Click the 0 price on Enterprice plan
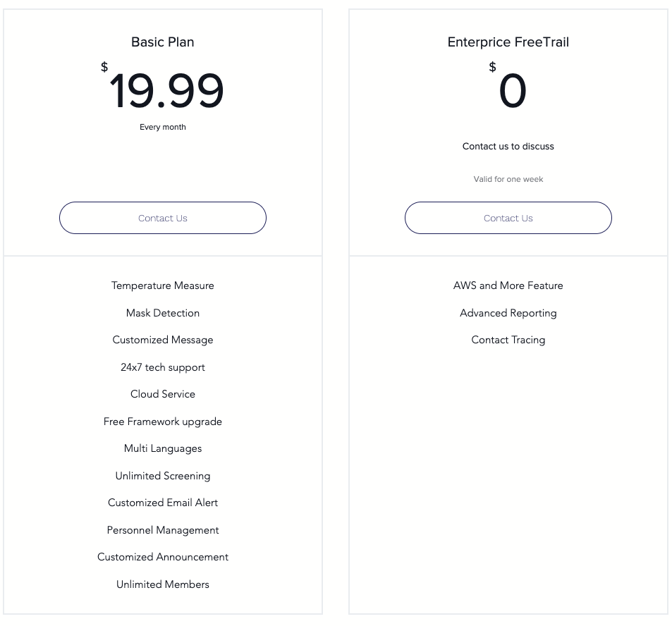This screenshot has height=626, width=672. tap(513, 90)
